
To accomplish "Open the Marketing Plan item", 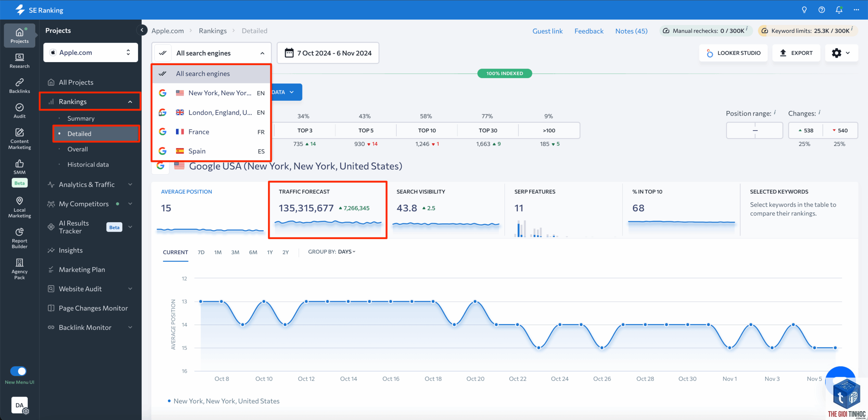I will click(82, 270).
